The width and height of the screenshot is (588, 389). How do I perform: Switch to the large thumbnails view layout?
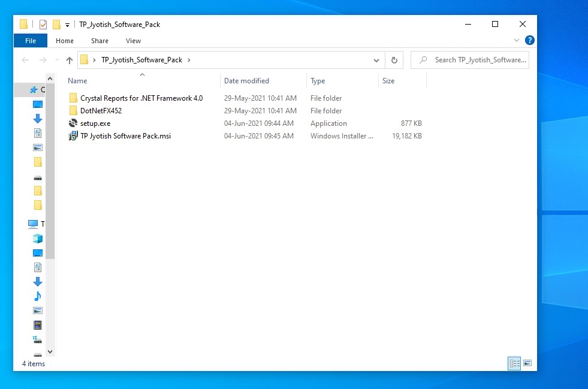tap(527, 363)
